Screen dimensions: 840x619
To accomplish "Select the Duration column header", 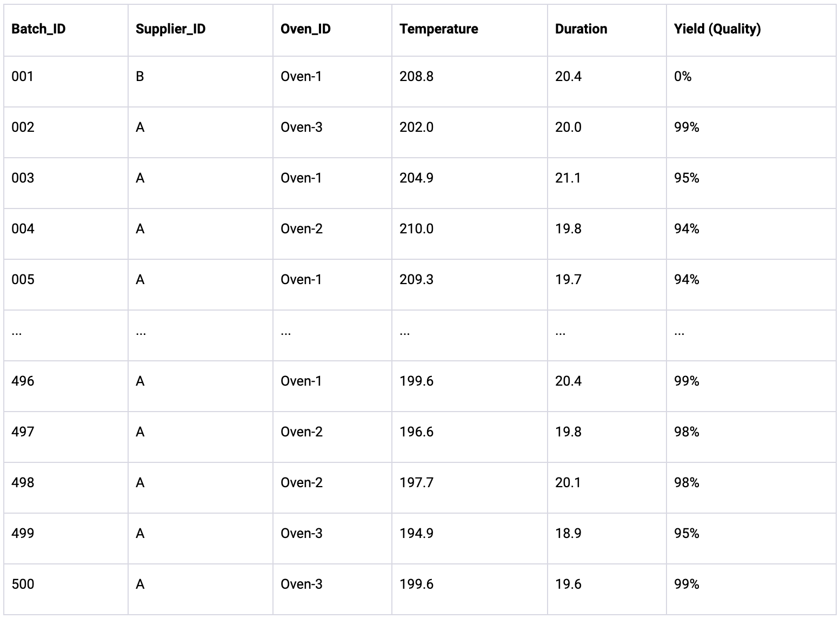I will click(x=581, y=29).
